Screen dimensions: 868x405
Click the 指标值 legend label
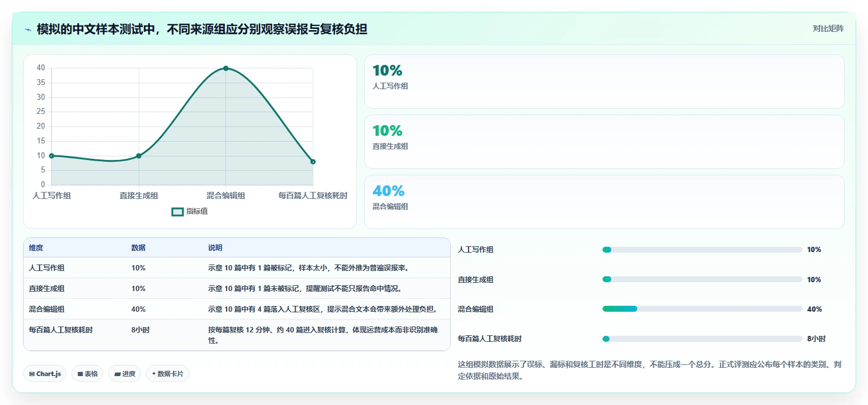[x=197, y=211]
